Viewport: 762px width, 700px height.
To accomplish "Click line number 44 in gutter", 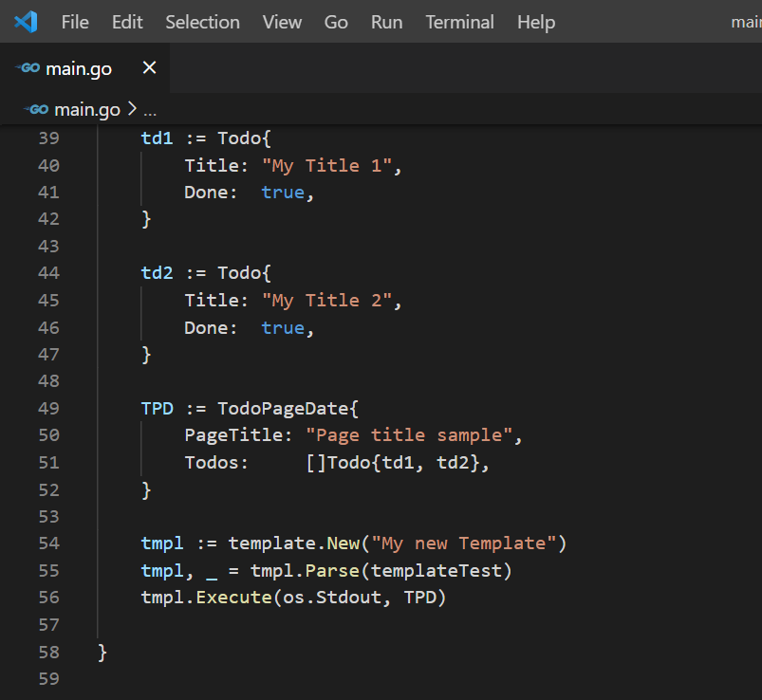I will click(x=48, y=273).
